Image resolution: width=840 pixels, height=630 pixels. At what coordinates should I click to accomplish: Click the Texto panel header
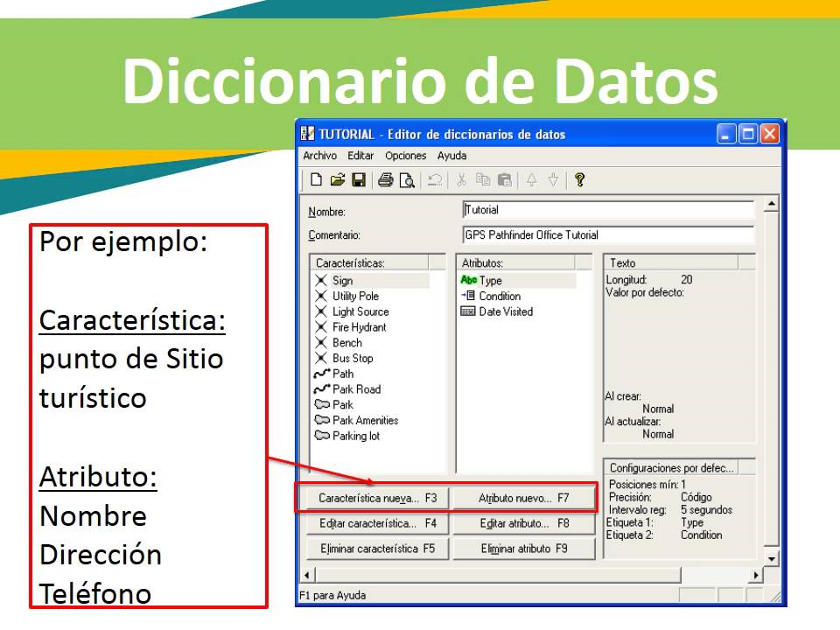coord(671,262)
